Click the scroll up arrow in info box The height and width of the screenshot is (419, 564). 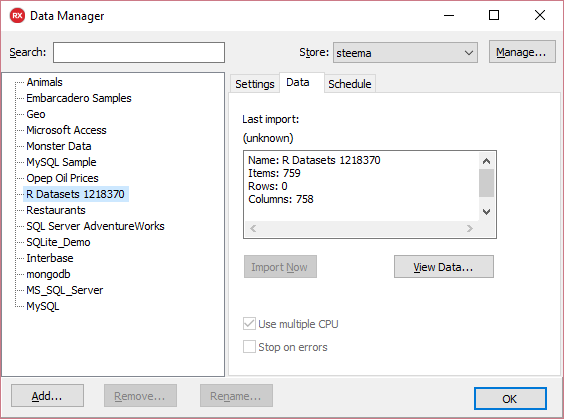tap(486, 161)
